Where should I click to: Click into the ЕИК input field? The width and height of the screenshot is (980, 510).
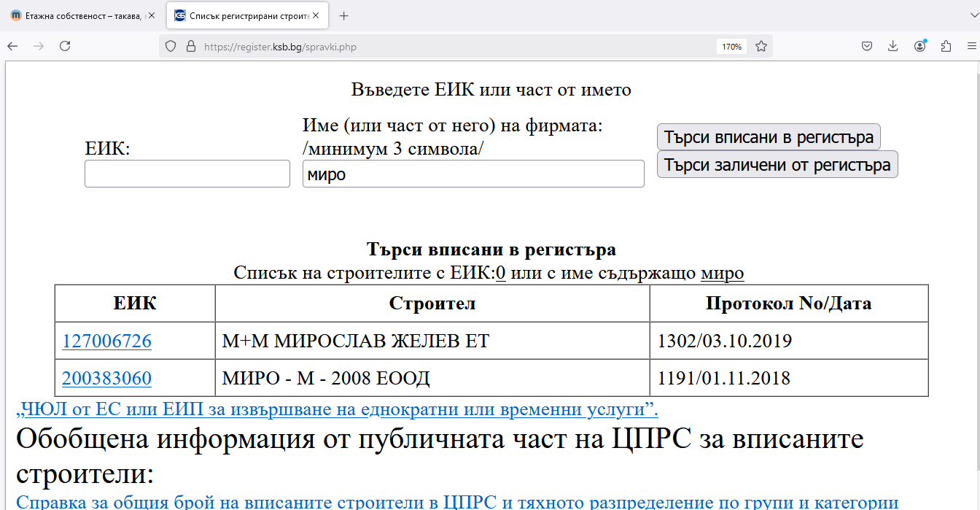pos(187,174)
